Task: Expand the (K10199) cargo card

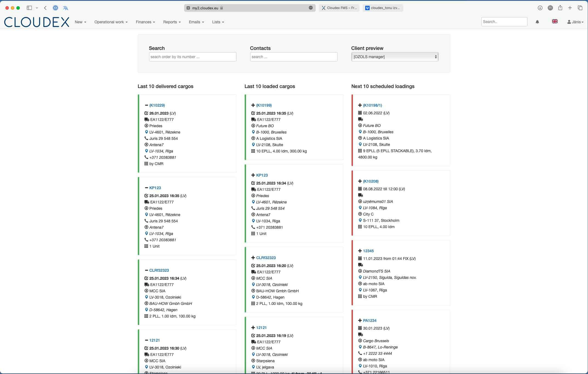Action: 253,105
